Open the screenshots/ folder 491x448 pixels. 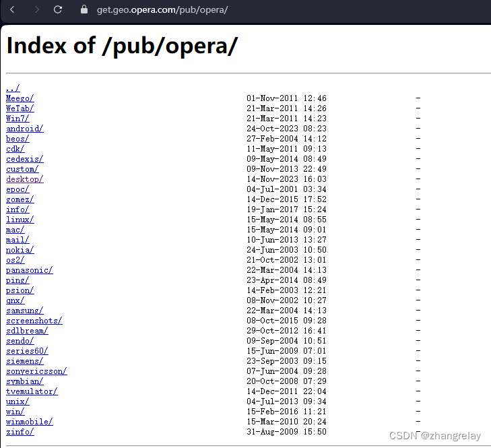point(34,321)
